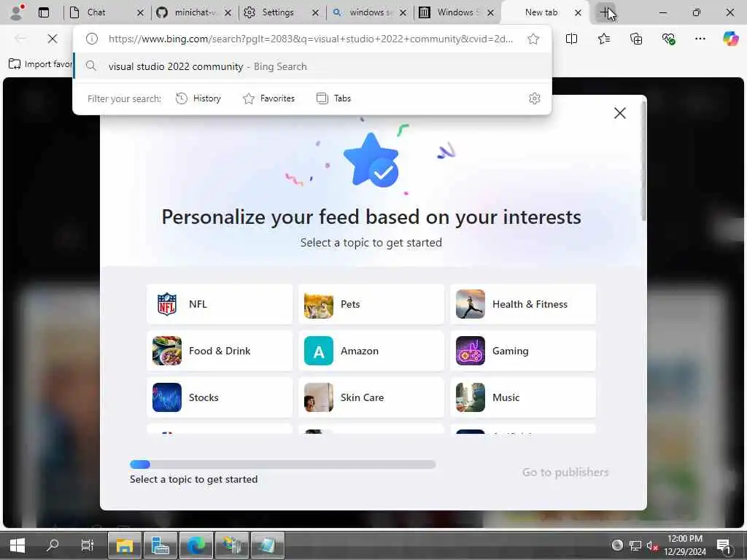Viewport: 747px width, 560px height.
Task: Select visual studio 2022 community suggestion
Action: pos(312,66)
